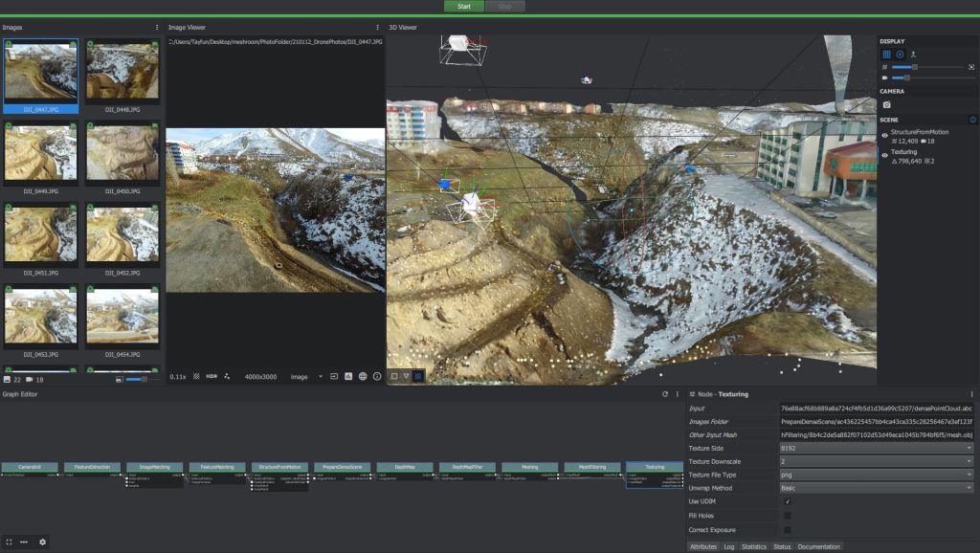
Task: Hide StructureFromMotion in the scene list
Action: (x=884, y=136)
